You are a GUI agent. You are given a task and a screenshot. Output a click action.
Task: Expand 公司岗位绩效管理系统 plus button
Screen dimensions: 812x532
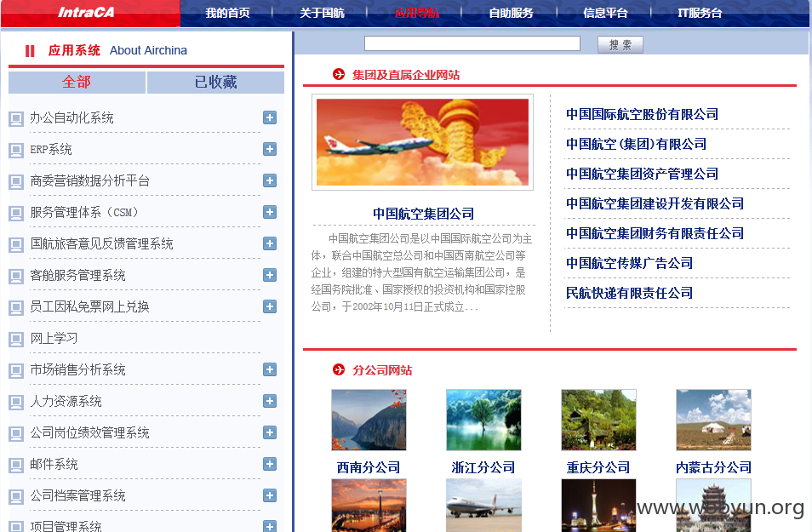click(270, 432)
